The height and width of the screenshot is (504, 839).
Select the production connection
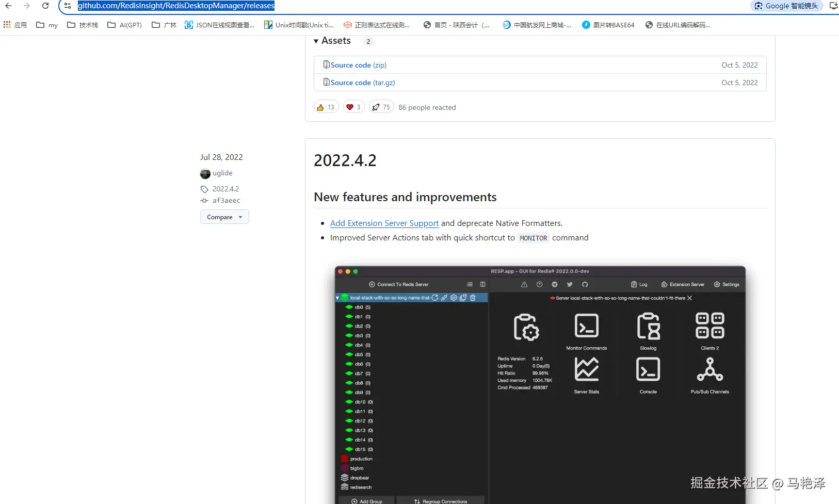pyautogui.click(x=357, y=459)
